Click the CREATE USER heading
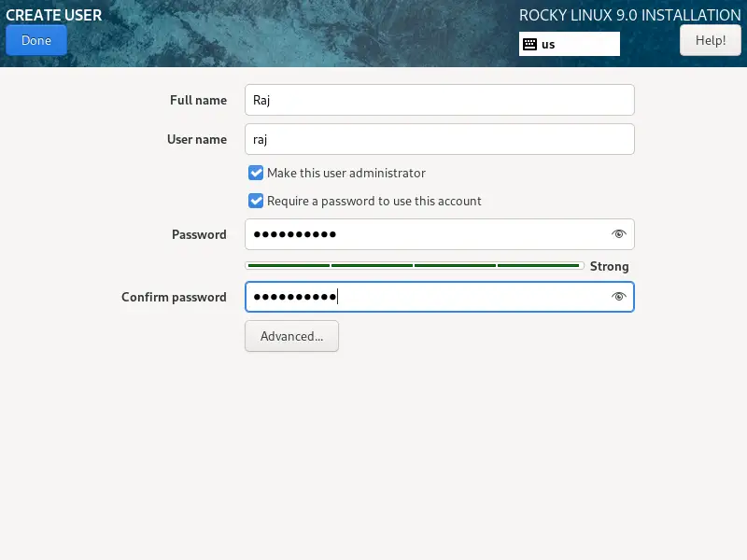Screen dimensions: 747x560 point(54,15)
